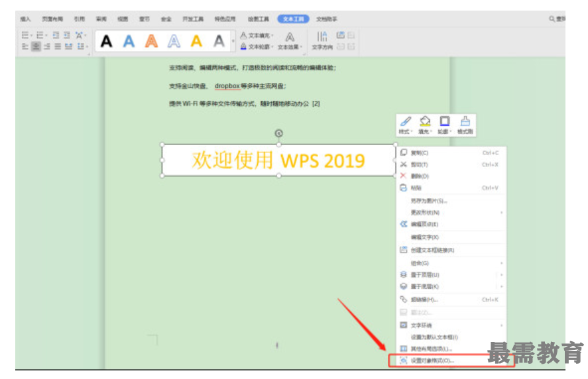Click the rotation handle above the text box
Screen dimensions: 588x379
[278, 133]
